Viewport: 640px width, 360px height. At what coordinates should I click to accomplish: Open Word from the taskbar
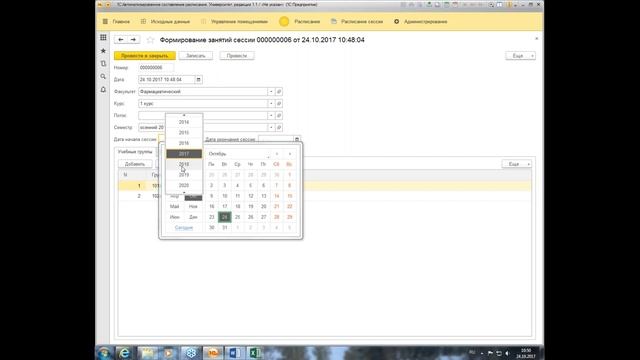point(234,353)
